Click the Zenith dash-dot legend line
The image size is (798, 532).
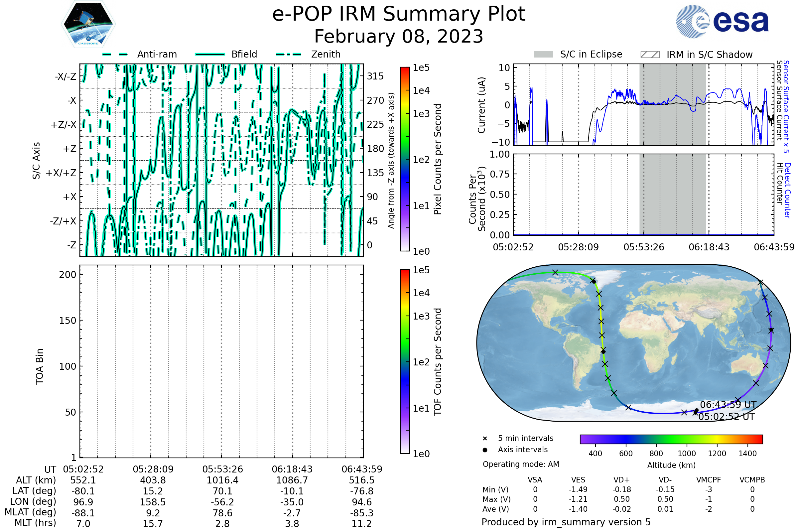pos(289,54)
